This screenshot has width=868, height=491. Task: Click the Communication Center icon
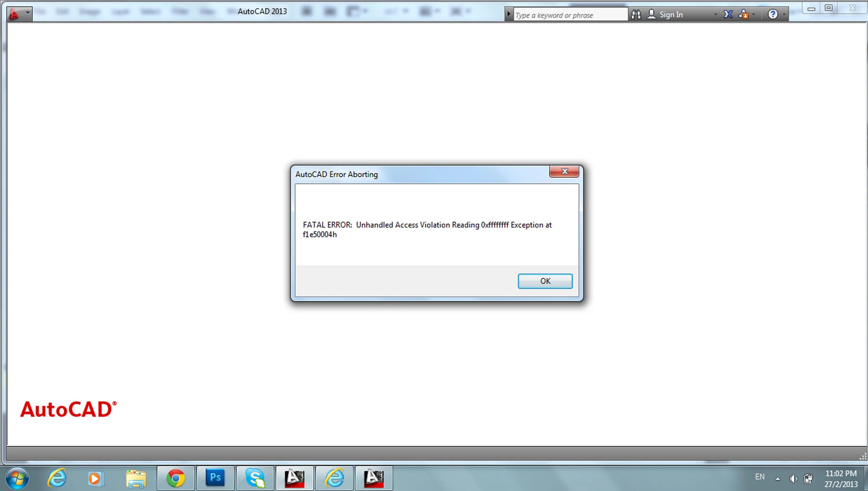[x=743, y=14]
